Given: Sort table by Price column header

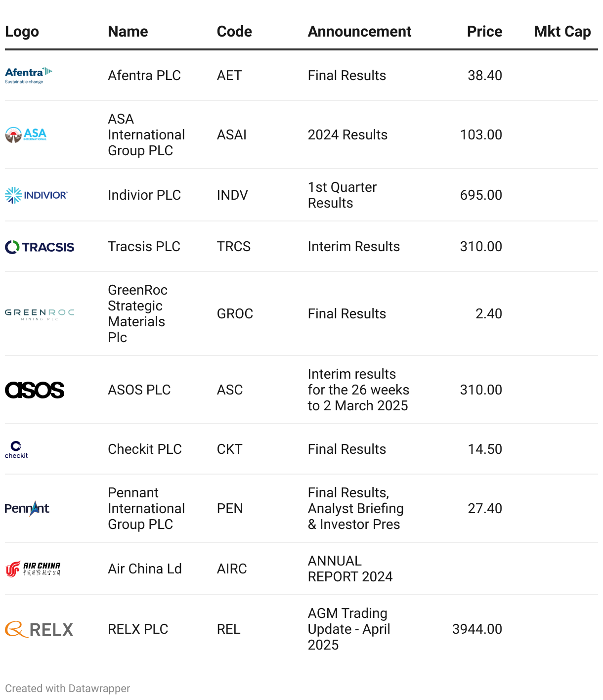Looking at the screenshot, I should click(x=484, y=32).
